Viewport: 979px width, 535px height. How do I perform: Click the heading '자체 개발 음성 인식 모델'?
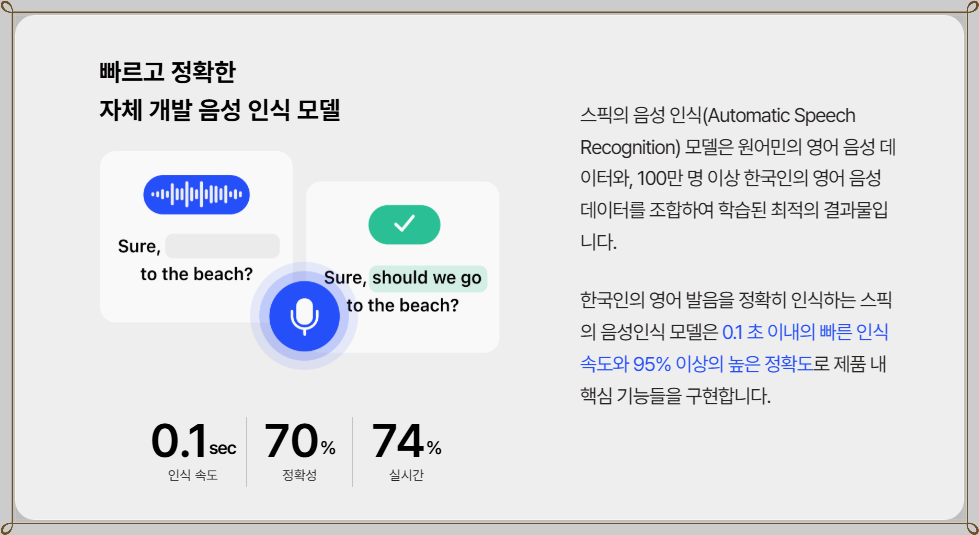220,110
